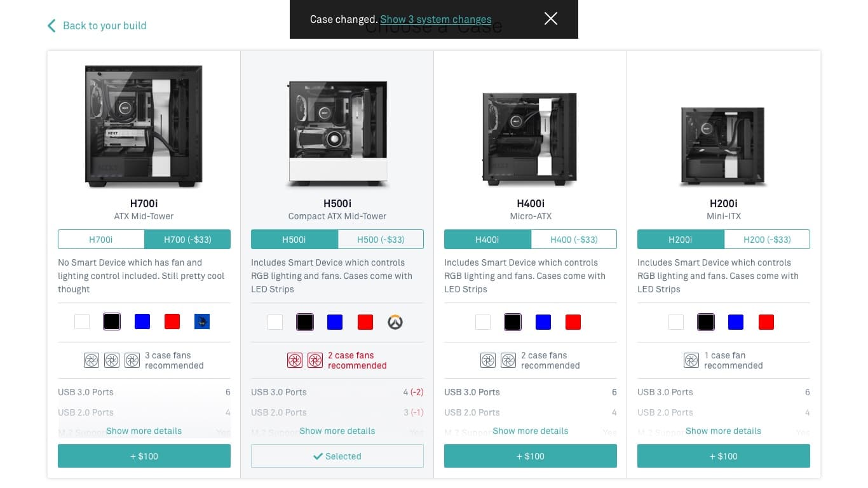The height and width of the screenshot is (488, 868).
Task: Expand Show more details for H400i
Action: pyautogui.click(x=531, y=431)
